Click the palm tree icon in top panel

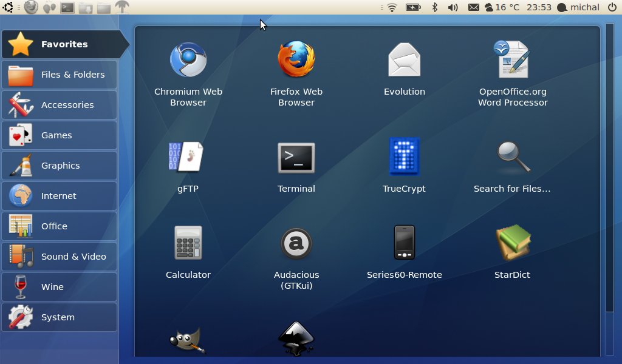coord(121,7)
